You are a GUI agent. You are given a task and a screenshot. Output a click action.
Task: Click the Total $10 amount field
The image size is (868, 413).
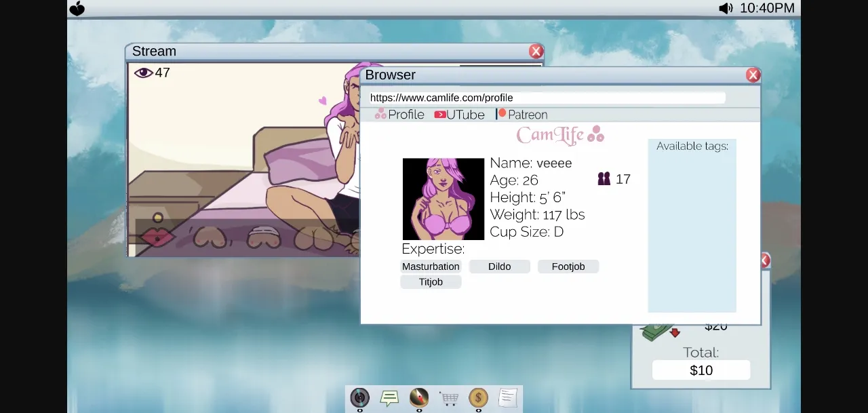[x=701, y=370]
